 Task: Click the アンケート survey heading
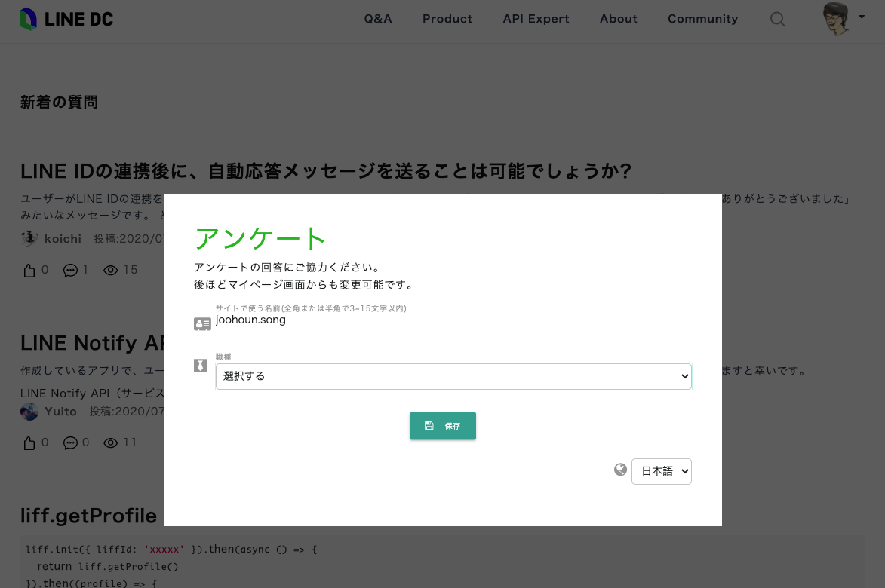click(260, 238)
